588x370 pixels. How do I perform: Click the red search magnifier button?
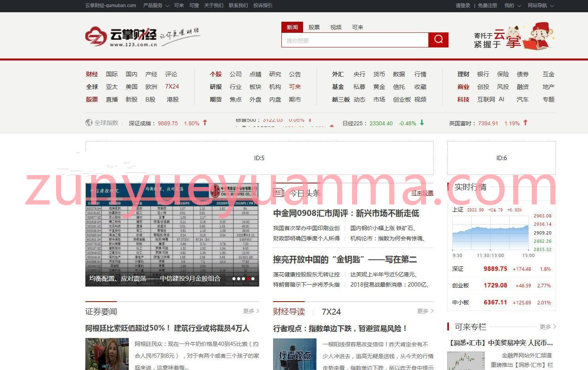coord(438,40)
